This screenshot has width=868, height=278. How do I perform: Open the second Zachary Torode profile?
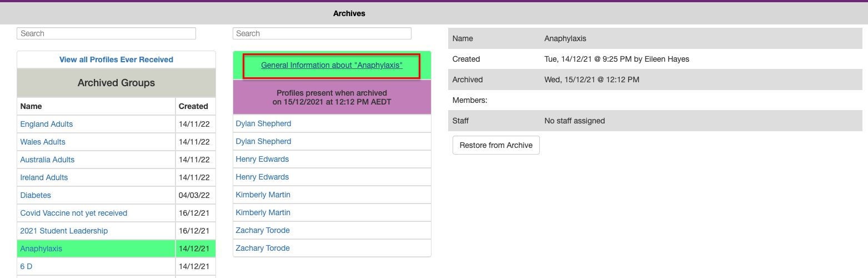[x=263, y=248]
